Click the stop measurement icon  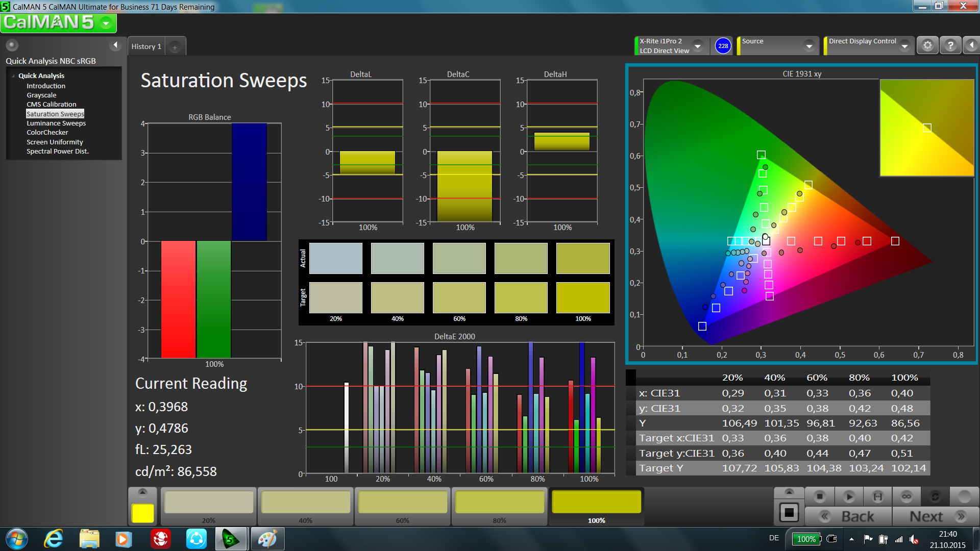tap(820, 496)
